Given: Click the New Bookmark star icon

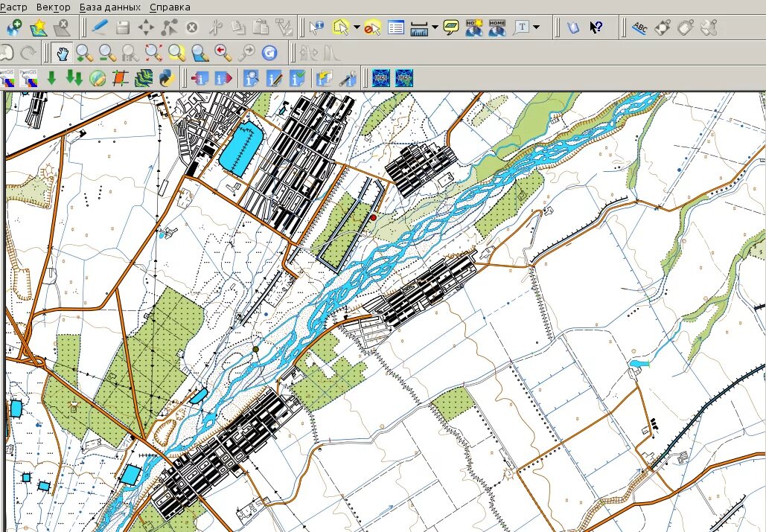Looking at the screenshot, I should (x=38, y=27).
